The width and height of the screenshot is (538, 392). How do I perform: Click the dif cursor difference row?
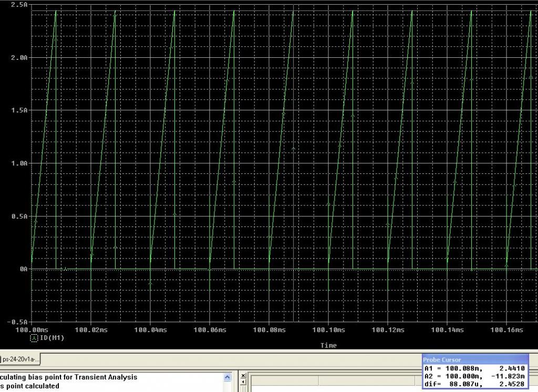click(x=475, y=385)
